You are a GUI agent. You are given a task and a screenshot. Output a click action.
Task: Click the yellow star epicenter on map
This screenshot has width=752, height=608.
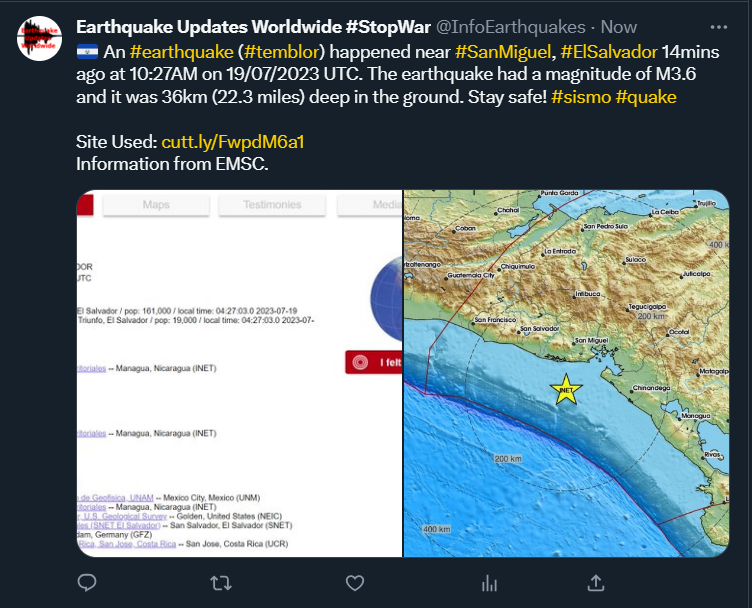click(567, 391)
